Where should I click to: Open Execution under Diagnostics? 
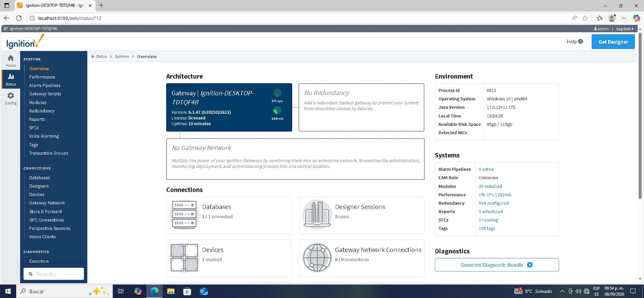click(x=39, y=261)
